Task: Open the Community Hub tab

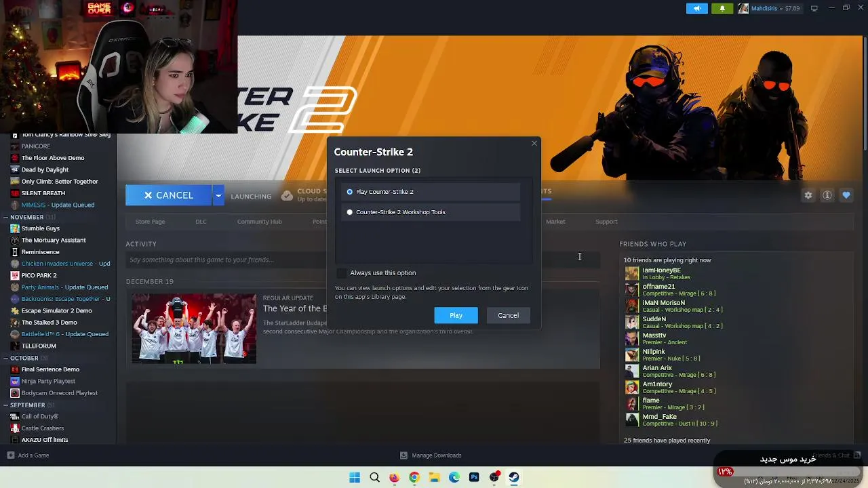Action: click(259, 222)
